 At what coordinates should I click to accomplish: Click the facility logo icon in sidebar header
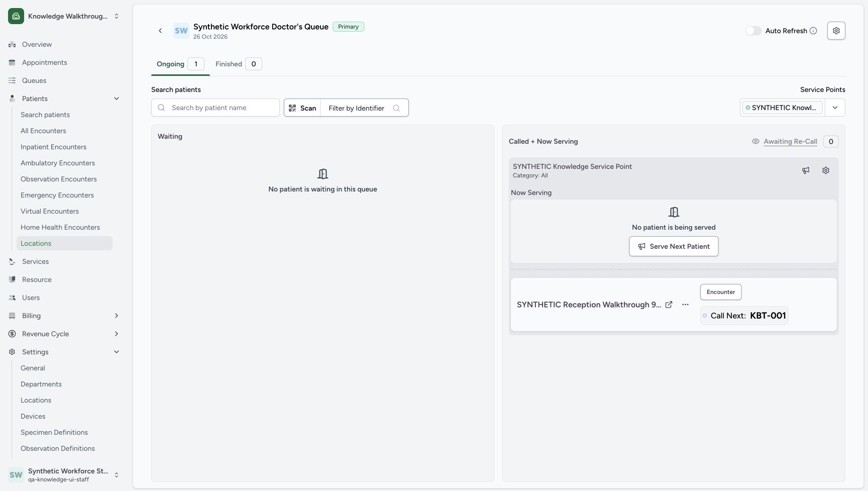click(x=16, y=16)
